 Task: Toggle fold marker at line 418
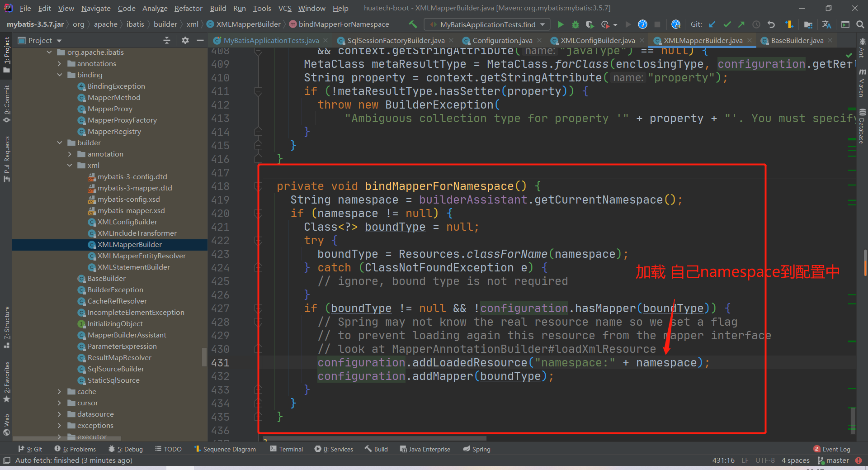[x=258, y=186]
